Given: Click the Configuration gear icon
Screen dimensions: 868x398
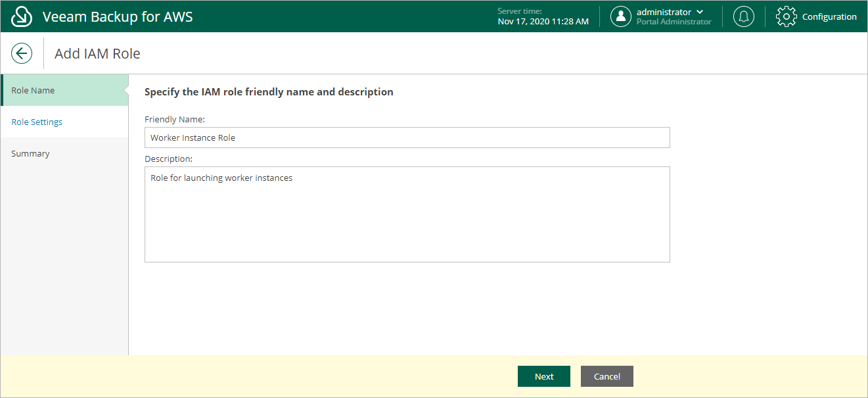Looking at the screenshot, I should pyautogui.click(x=787, y=16).
